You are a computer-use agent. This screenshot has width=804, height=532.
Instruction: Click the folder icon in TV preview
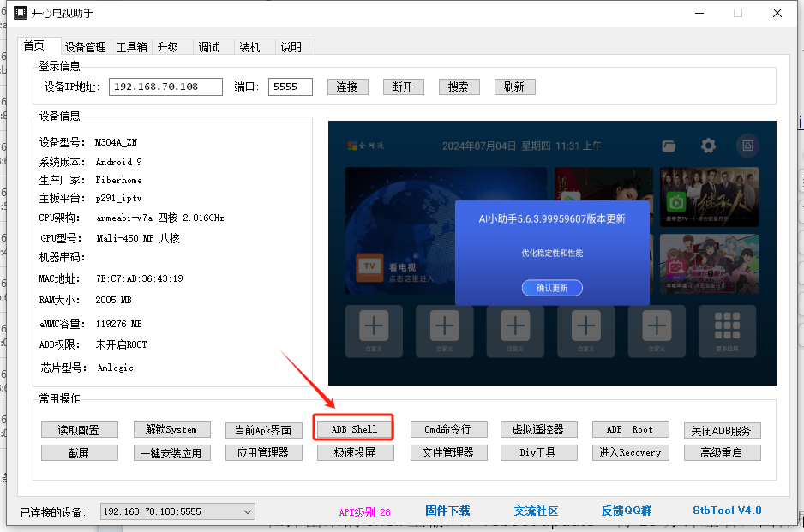click(669, 146)
